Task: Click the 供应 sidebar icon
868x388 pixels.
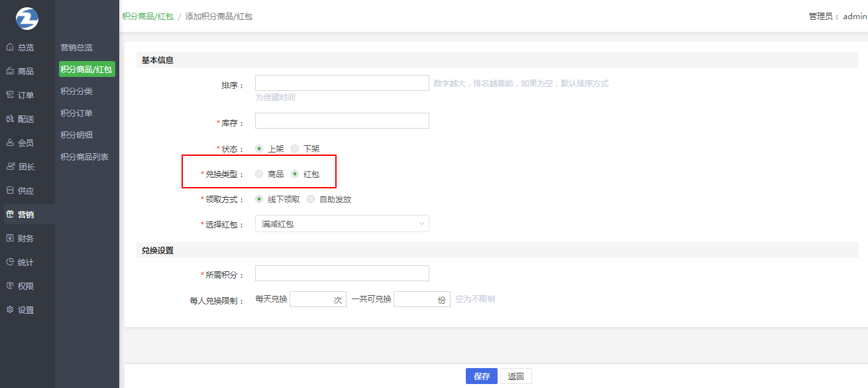Action: [x=9, y=190]
